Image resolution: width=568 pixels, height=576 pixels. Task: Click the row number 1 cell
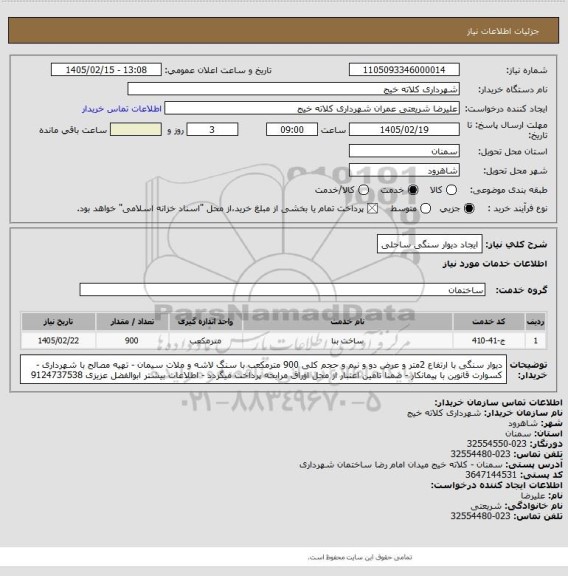[536, 341]
